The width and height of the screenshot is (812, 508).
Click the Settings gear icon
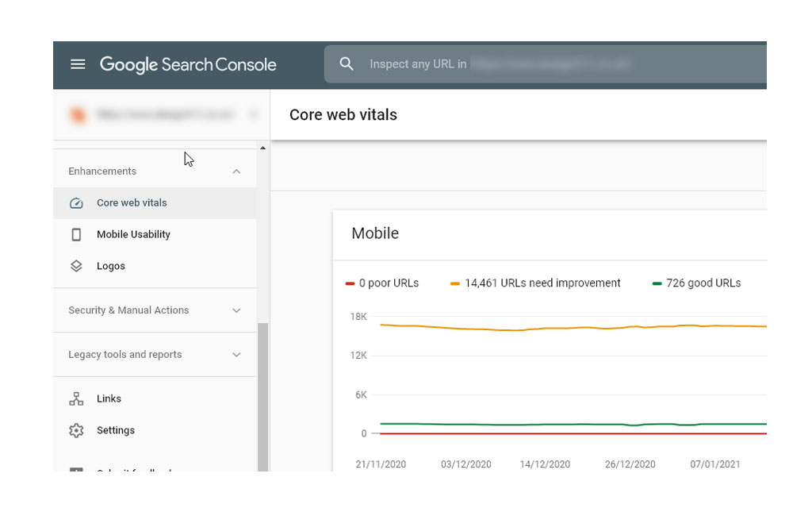tap(76, 430)
